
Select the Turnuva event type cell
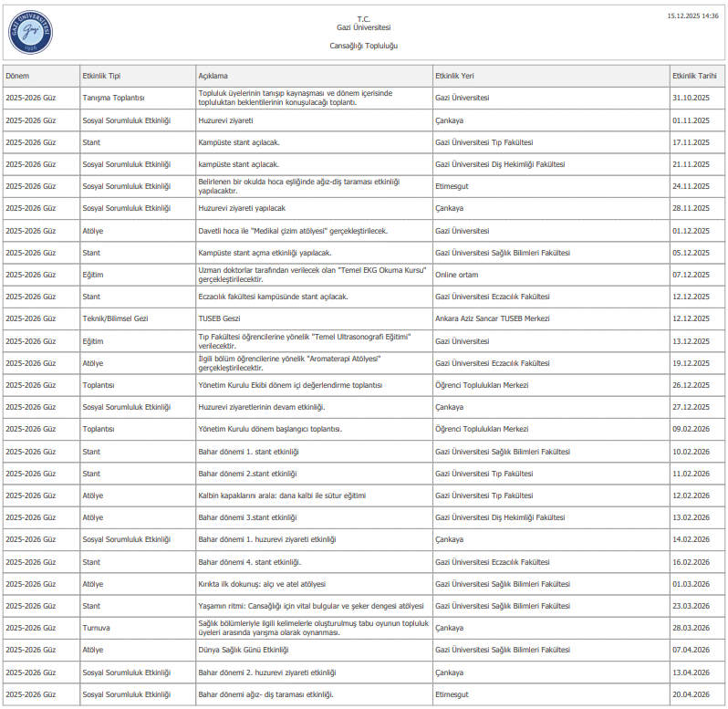97,628
